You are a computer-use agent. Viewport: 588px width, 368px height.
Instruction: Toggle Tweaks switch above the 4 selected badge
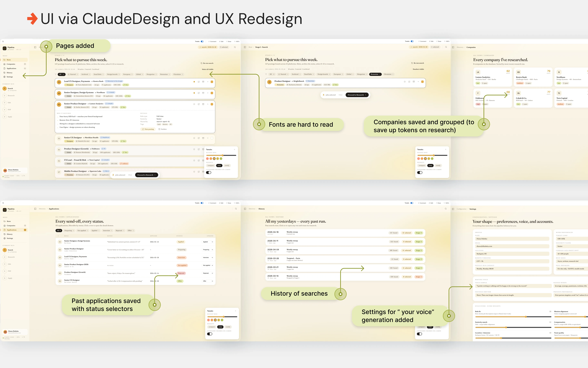412,41
